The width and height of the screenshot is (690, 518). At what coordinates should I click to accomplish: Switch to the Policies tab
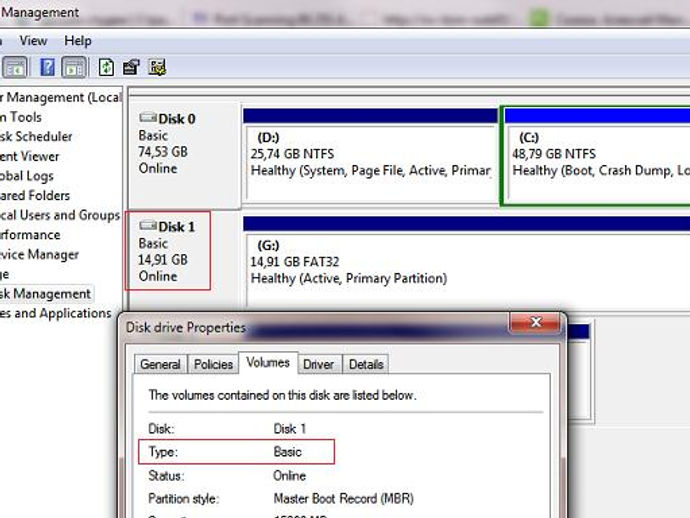click(213, 364)
